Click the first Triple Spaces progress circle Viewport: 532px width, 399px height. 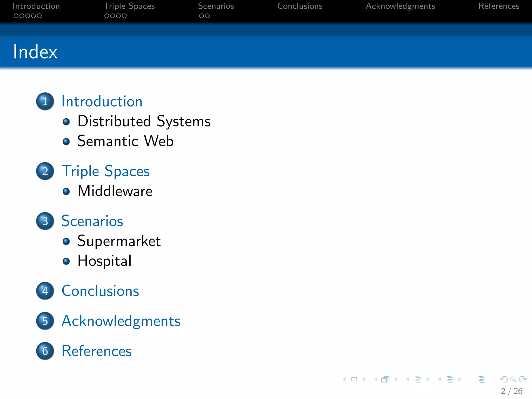pos(107,16)
